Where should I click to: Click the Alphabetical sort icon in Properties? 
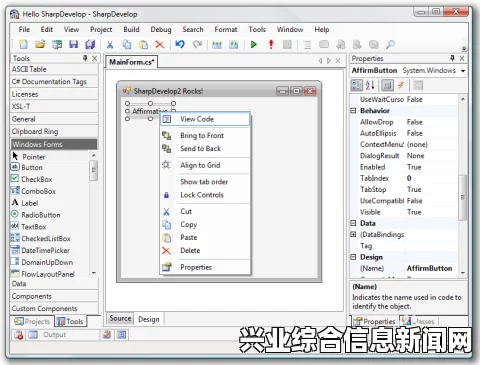[370, 85]
